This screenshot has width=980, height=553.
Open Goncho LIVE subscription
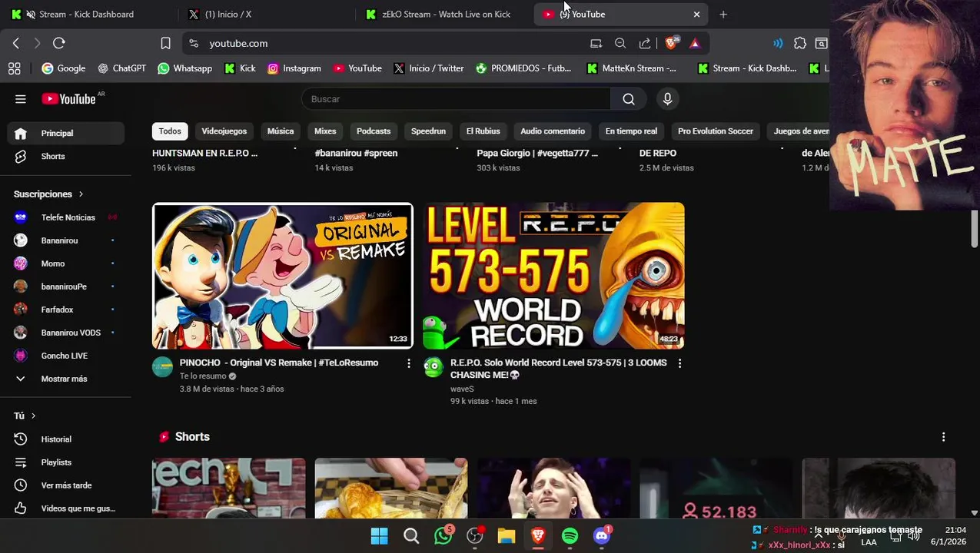click(66, 356)
